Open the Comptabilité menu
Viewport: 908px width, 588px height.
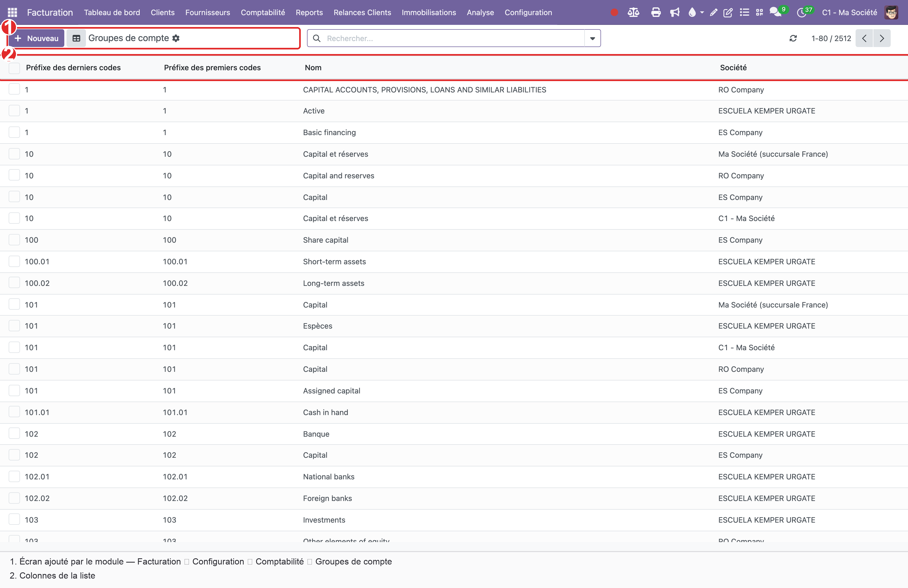pyautogui.click(x=262, y=12)
